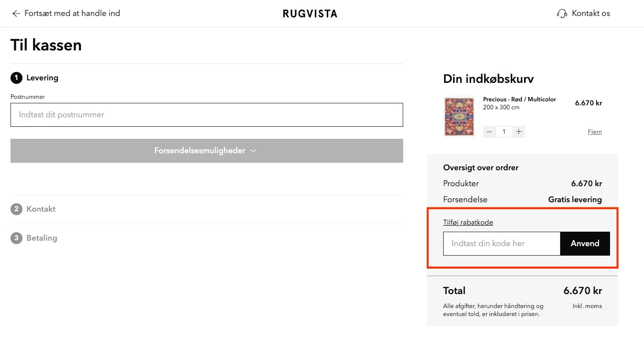Image resolution: width=644 pixels, height=343 pixels.
Task: Click the step 2 Kontakt circle icon
Action: coord(15,209)
